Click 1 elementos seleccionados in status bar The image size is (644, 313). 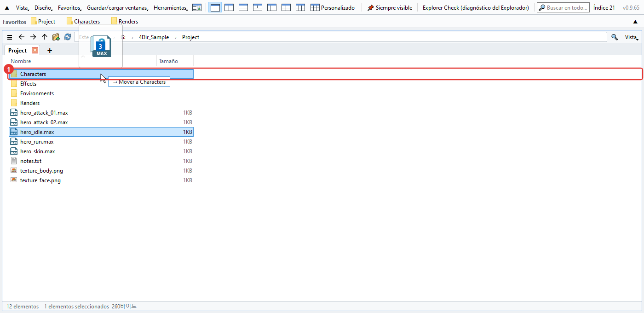[x=76, y=307]
